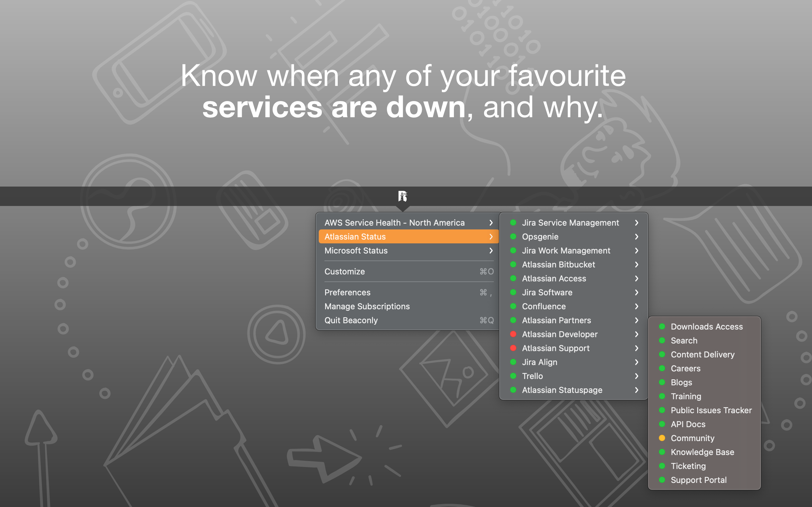Click green status dot beside Trello
Image resolution: width=812 pixels, height=507 pixels.
click(x=513, y=376)
